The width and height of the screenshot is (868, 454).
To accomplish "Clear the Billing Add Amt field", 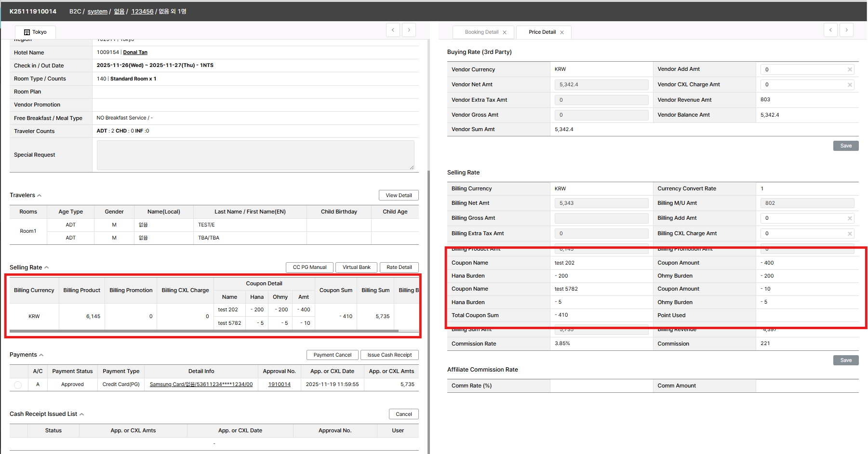I will (x=850, y=218).
